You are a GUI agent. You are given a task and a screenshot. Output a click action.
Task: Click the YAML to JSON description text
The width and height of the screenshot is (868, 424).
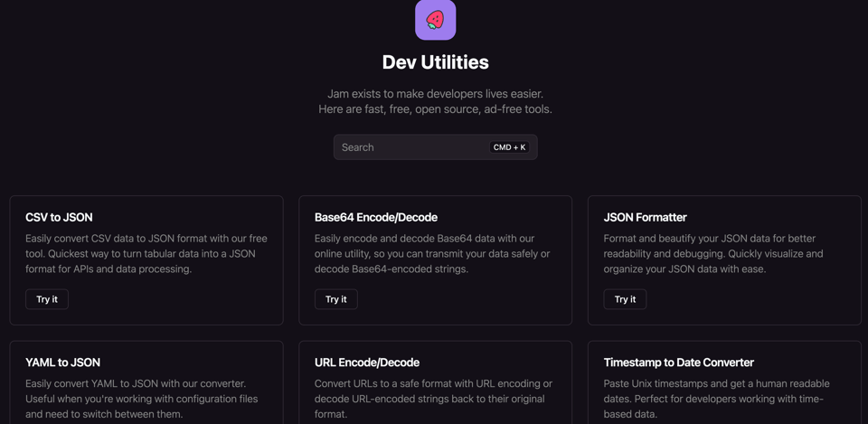[142, 399]
